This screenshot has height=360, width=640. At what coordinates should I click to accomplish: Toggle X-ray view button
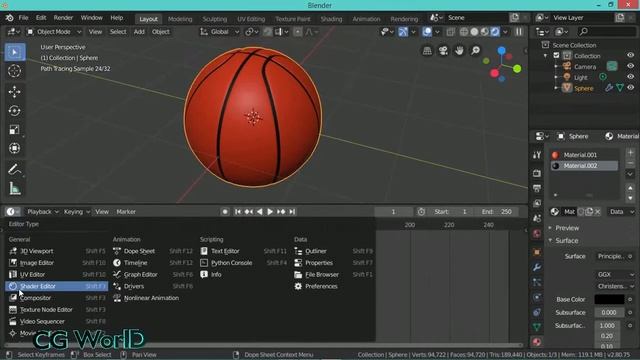[451, 32]
